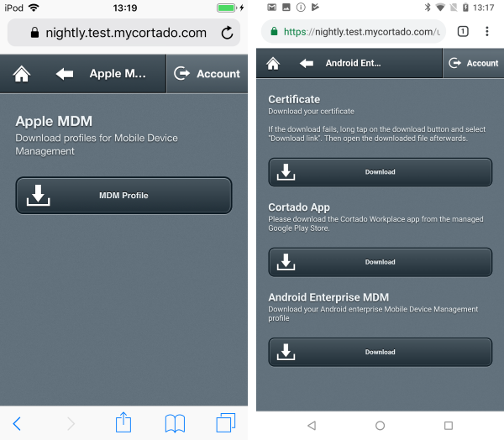Download the Android Enterprise MDM profile

pyautogui.click(x=381, y=352)
